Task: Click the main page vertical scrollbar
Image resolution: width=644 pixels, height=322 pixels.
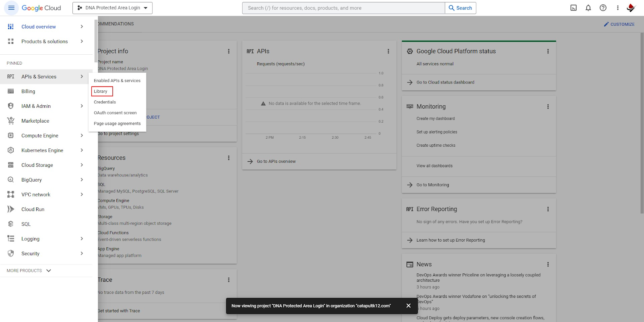Action: point(642,123)
